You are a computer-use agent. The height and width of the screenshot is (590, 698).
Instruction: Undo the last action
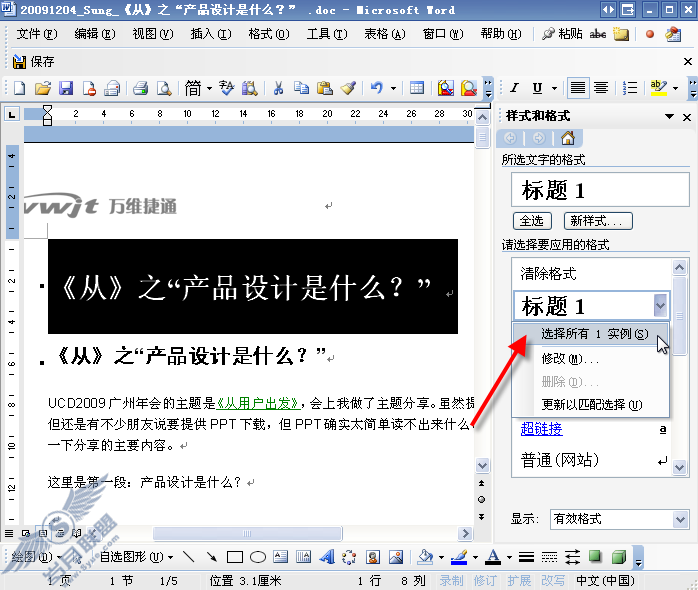(x=377, y=88)
